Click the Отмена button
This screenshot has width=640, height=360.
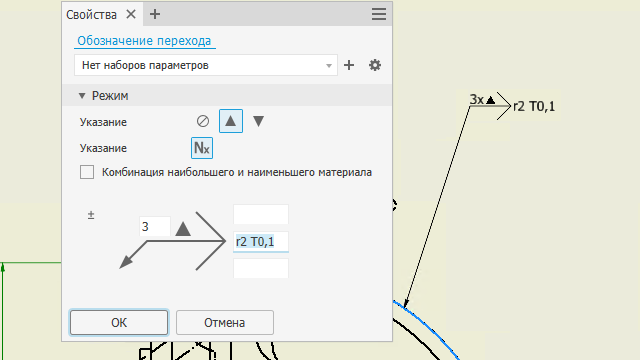[224, 322]
